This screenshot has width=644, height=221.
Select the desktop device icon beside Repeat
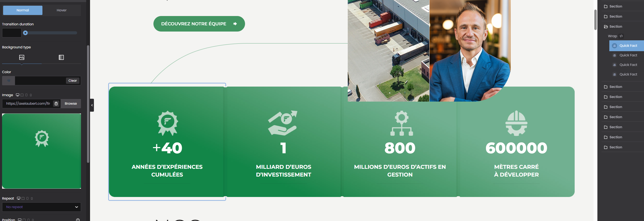pyautogui.click(x=19, y=198)
